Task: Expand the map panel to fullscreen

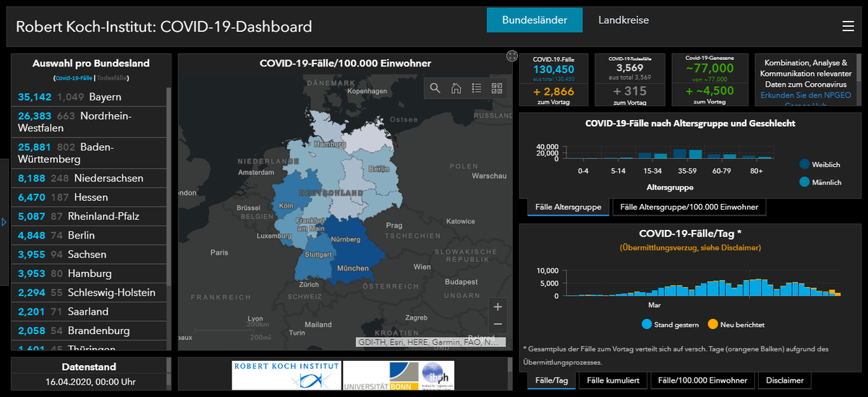Action: pyautogui.click(x=512, y=56)
